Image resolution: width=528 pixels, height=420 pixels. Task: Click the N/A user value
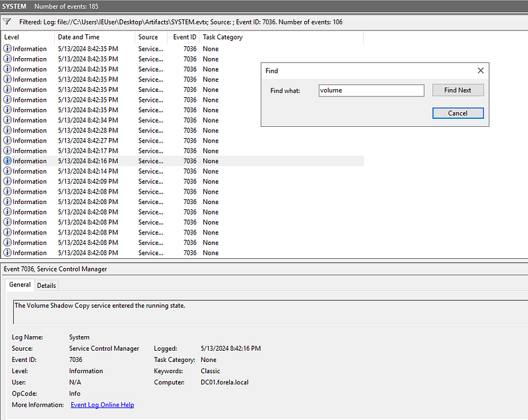[75, 382]
